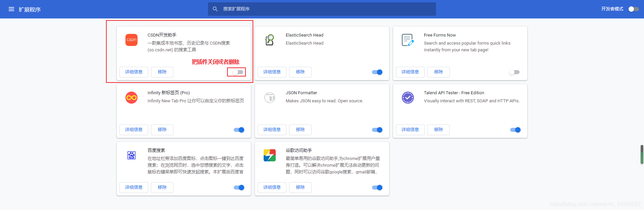Select Talend API Tester - Free Edition title
Screen dimensions: 644x210
454,93
